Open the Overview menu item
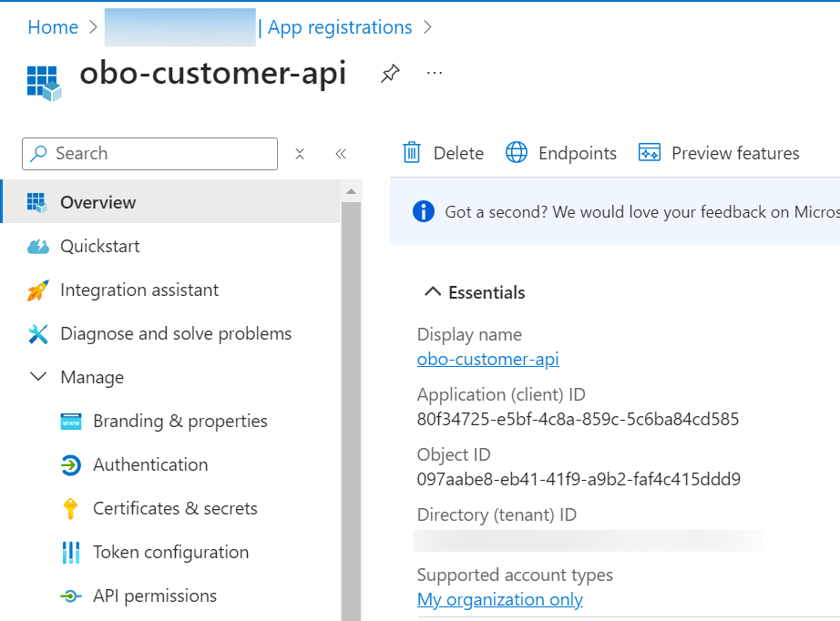 pos(170,202)
